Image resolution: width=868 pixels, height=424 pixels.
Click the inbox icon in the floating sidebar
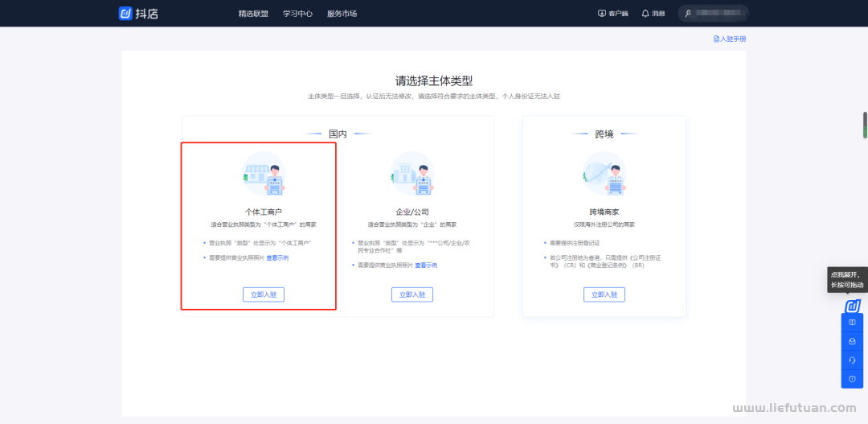(x=852, y=341)
